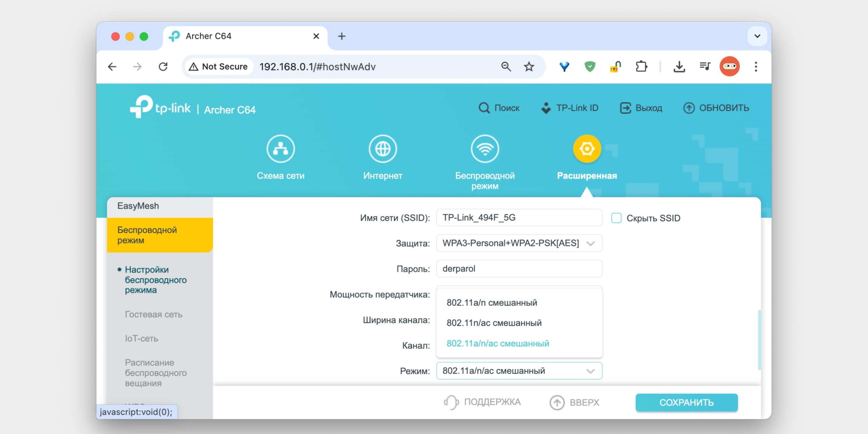Open Расширенная settings via the gear icon
868x434 pixels.
click(587, 149)
